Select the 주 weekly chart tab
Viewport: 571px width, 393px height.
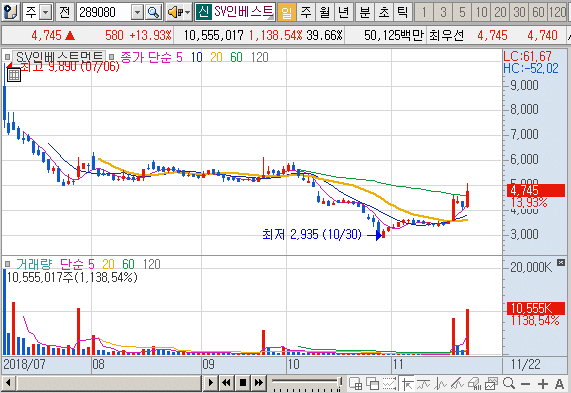pos(306,12)
